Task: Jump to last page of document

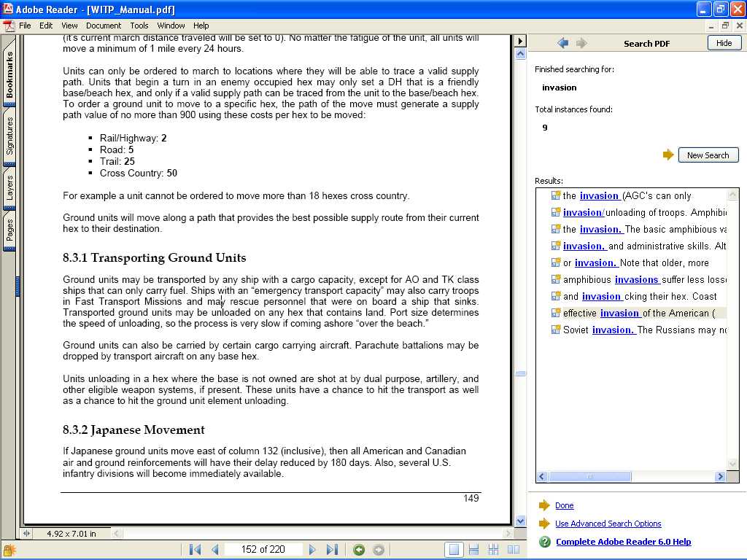Action: click(x=332, y=550)
